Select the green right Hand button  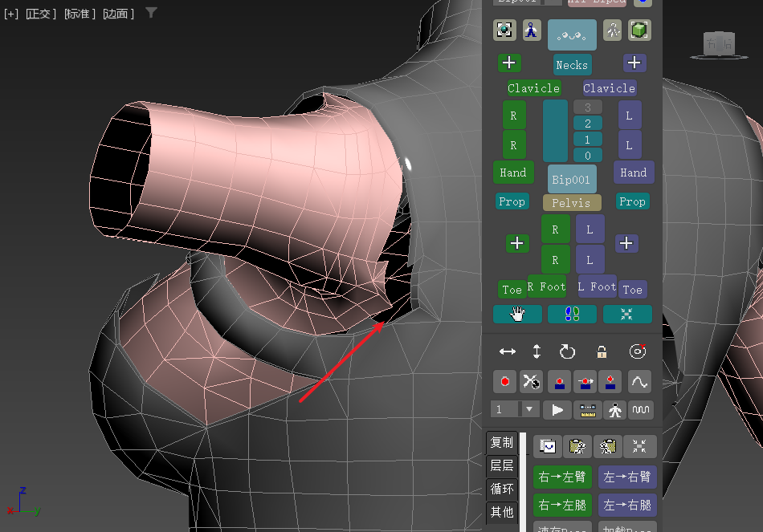513,173
